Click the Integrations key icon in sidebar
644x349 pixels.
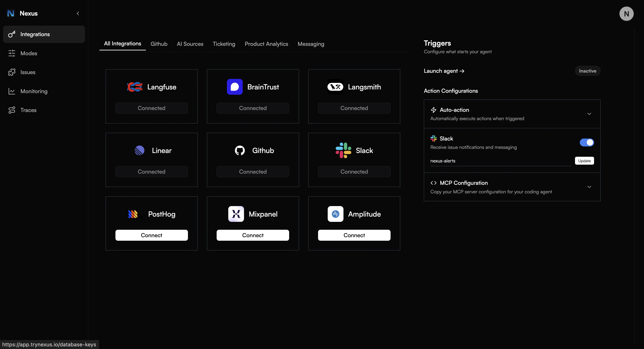[12, 34]
